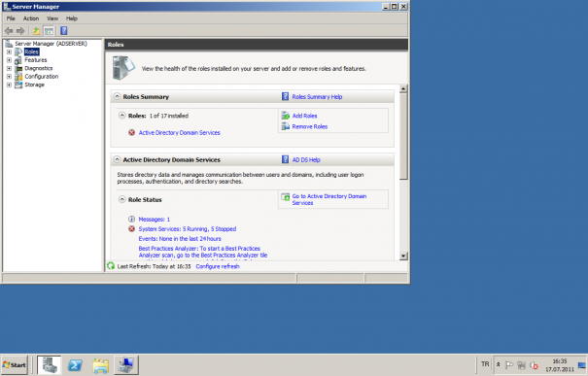
Task: Click the Remove Roles link
Action: tap(310, 126)
